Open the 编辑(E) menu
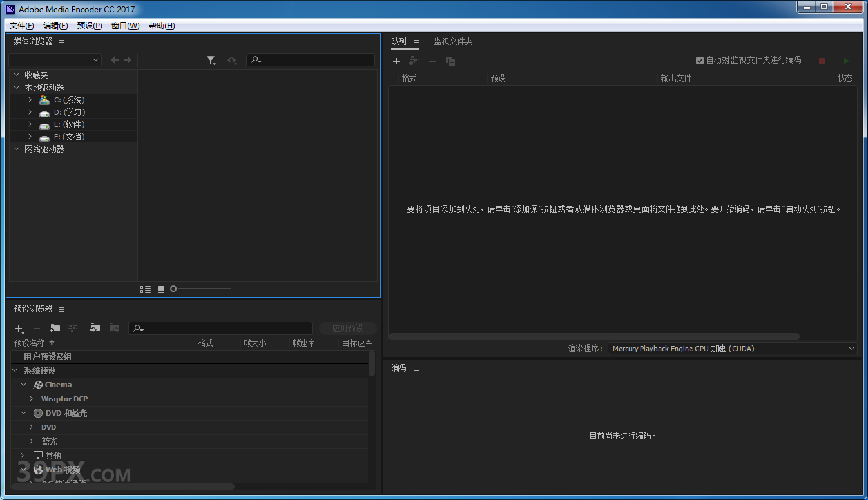This screenshot has height=500, width=868. point(55,26)
